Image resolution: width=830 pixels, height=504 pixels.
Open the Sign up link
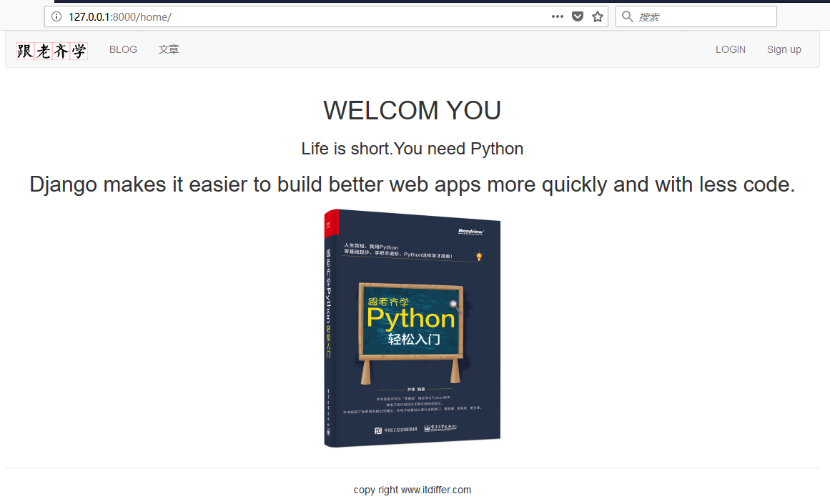point(784,49)
